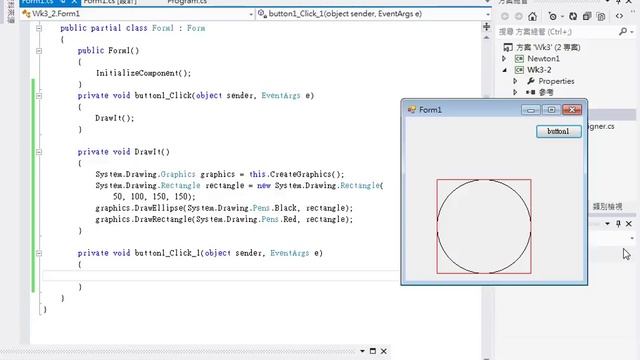Open the bottom panel window position dropdown
The width and height of the screenshot is (640, 360).
(362, 351)
